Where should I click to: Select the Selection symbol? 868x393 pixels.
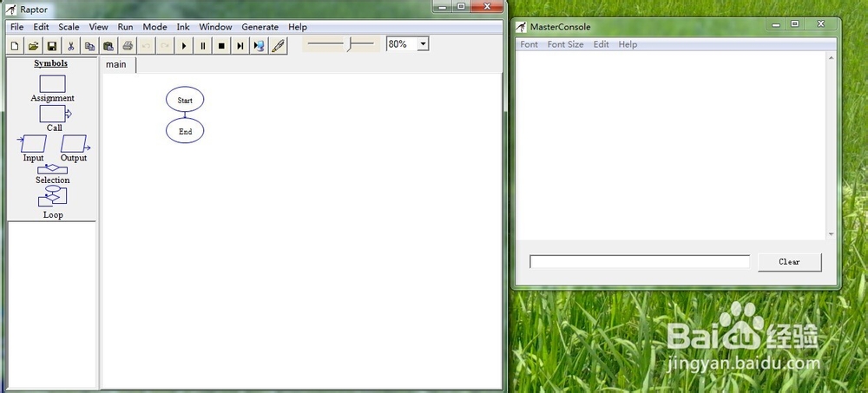tap(53, 169)
